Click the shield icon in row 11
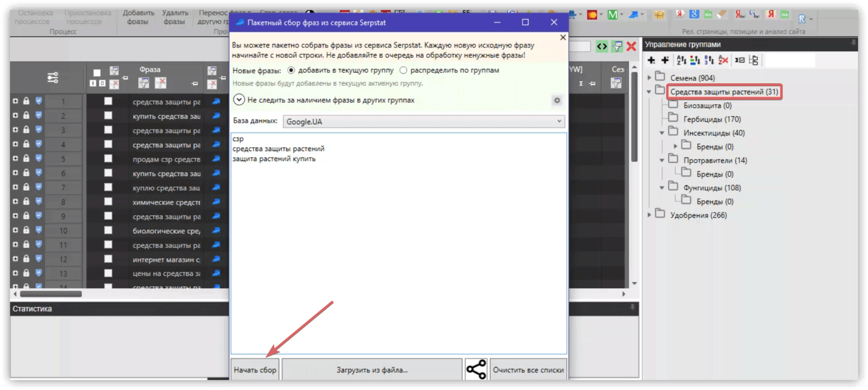 (39, 244)
